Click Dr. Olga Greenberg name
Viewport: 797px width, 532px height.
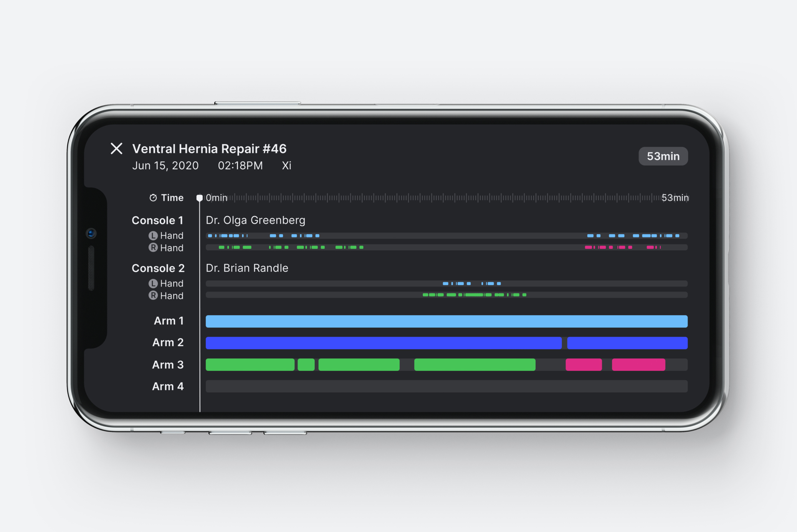(255, 220)
